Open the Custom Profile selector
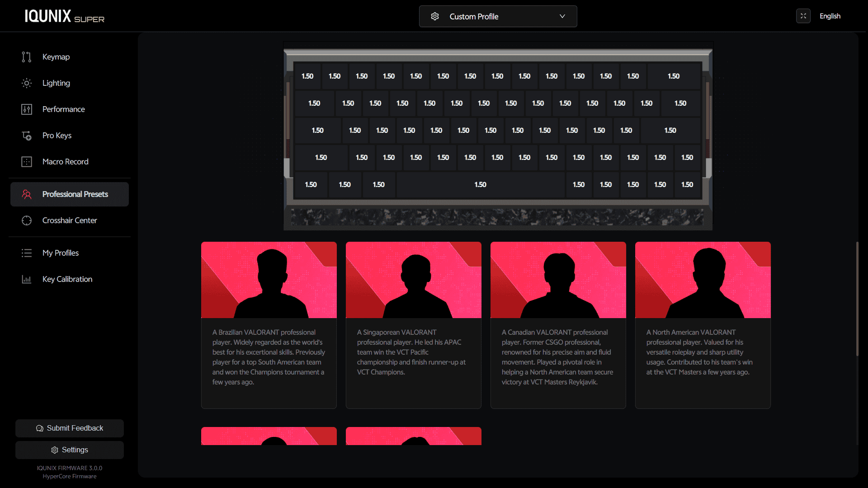The width and height of the screenshot is (868, 488). pyautogui.click(x=498, y=16)
